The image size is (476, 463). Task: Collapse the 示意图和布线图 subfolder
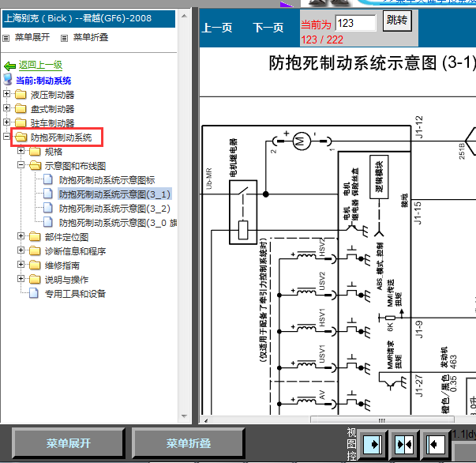(21, 164)
